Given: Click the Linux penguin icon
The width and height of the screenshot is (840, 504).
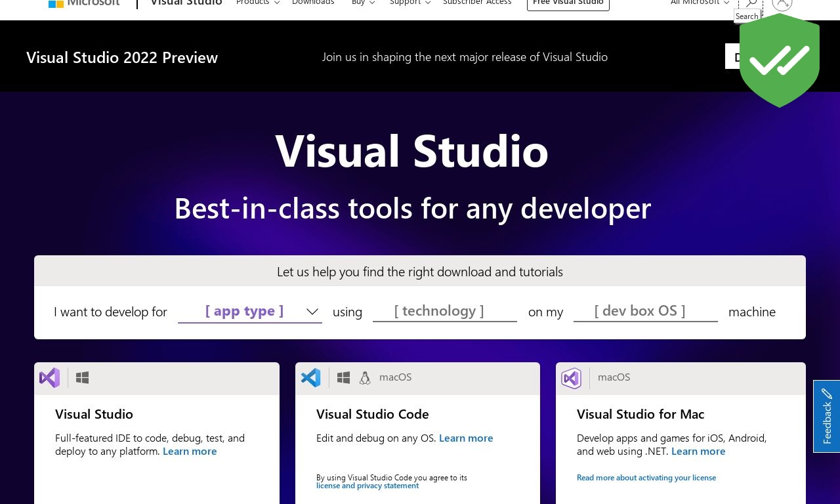Looking at the screenshot, I should click(365, 377).
